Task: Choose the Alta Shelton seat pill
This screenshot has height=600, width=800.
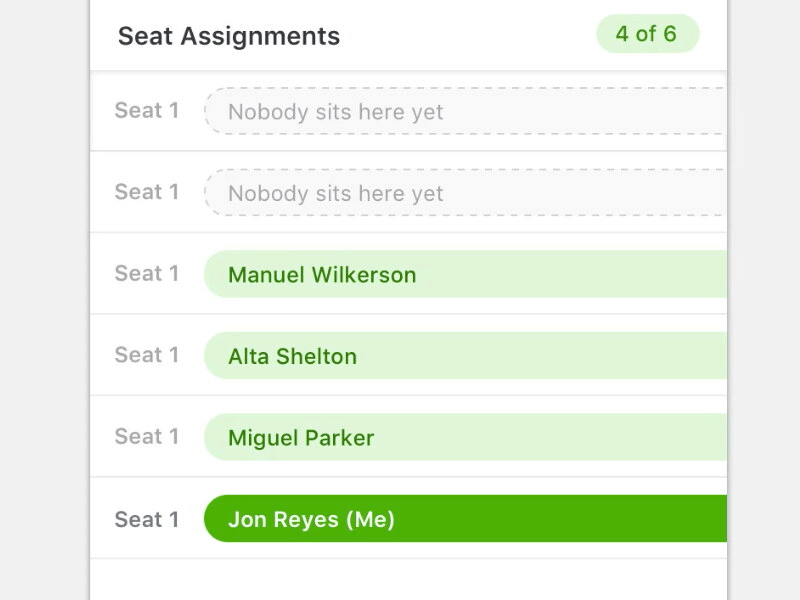Action: tap(465, 356)
